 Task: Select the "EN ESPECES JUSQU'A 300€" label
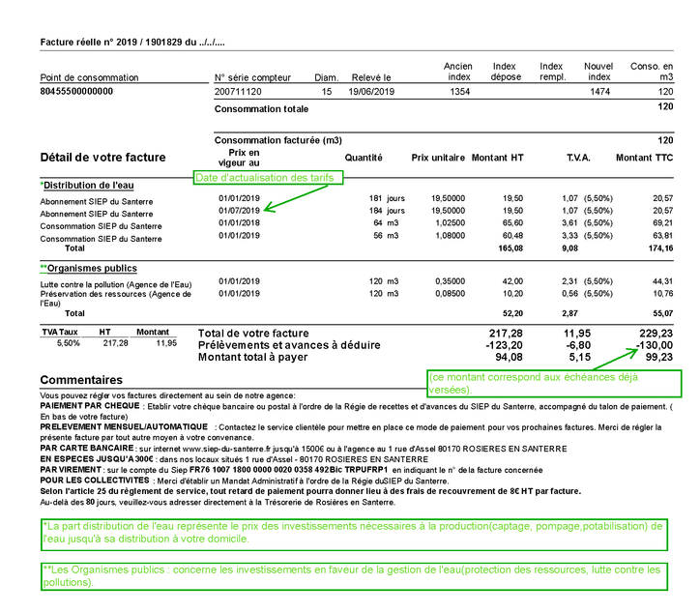pos(97,459)
